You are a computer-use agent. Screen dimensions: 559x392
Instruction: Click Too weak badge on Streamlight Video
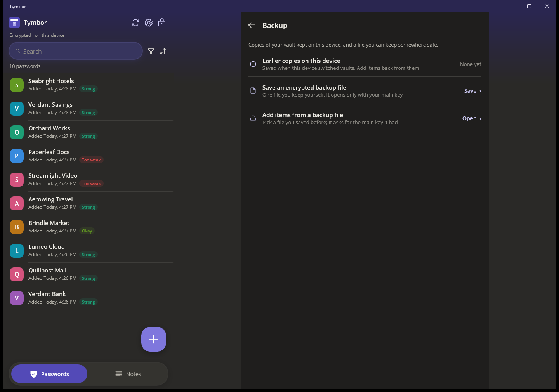[91, 184]
